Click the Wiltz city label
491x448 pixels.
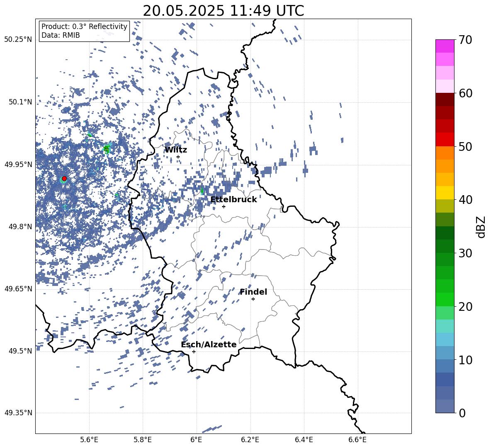176,150
